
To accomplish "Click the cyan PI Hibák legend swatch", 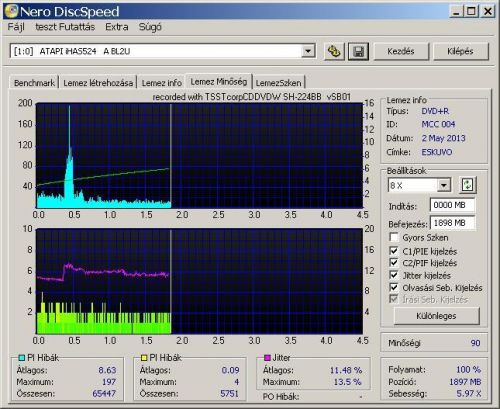I will [22, 358].
